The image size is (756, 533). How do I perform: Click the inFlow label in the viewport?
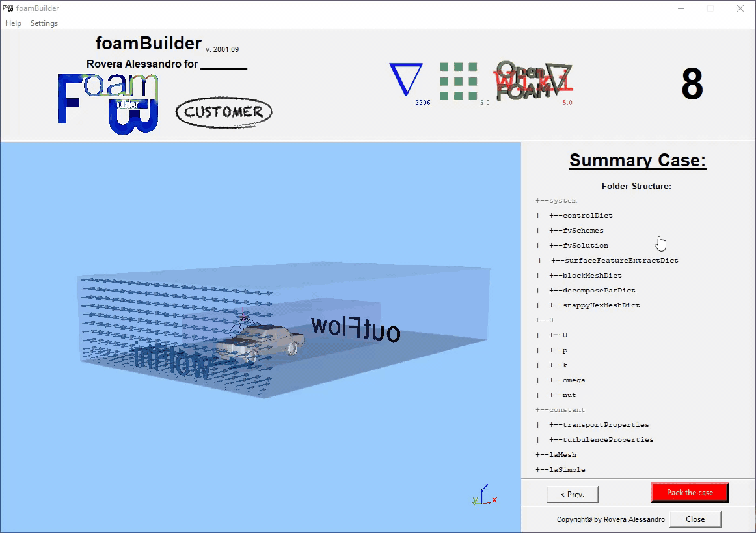tap(172, 363)
